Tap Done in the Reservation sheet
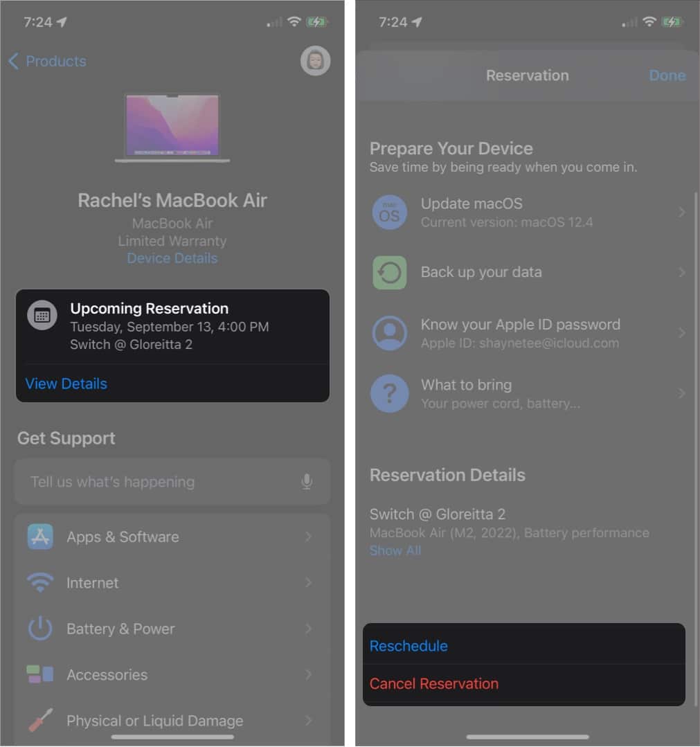 point(667,75)
